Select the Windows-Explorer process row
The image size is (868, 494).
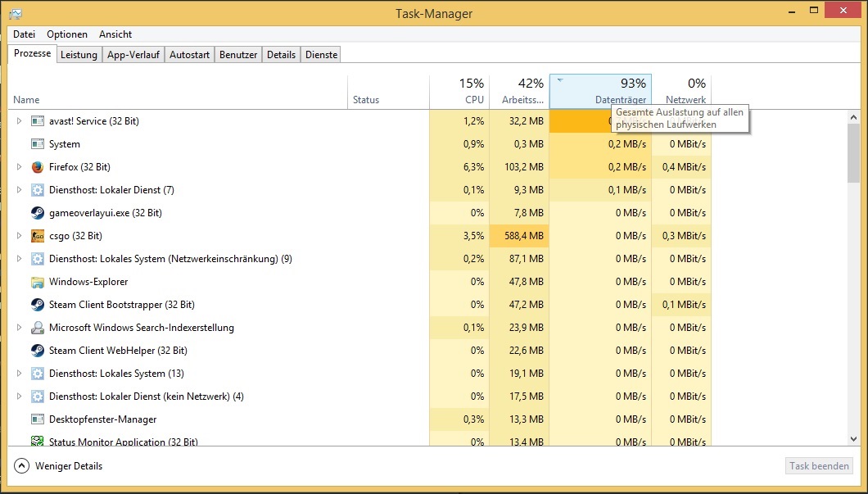tap(359, 282)
